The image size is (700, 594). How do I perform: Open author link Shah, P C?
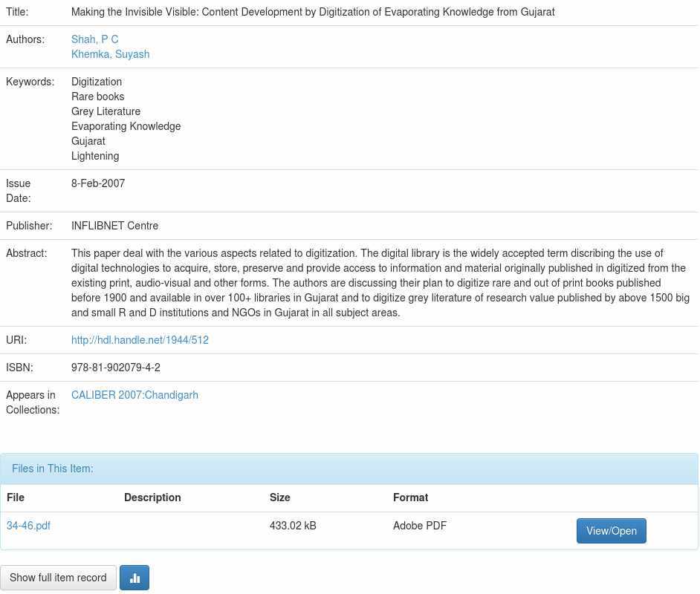pos(94,39)
